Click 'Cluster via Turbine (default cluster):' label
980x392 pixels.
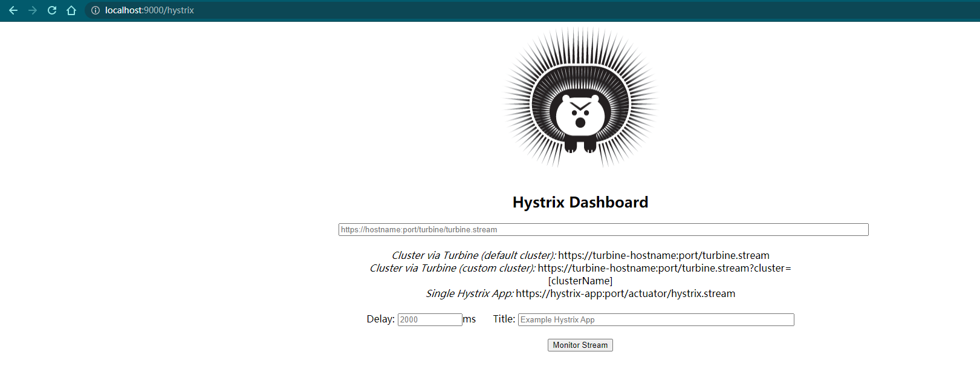[474, 255]
